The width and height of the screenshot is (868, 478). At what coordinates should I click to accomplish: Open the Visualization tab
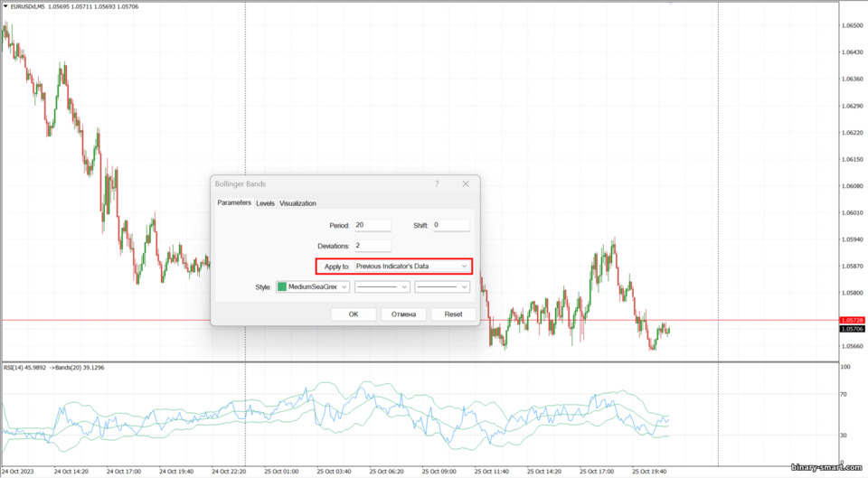pyautogui.click(x=297, y=203)
